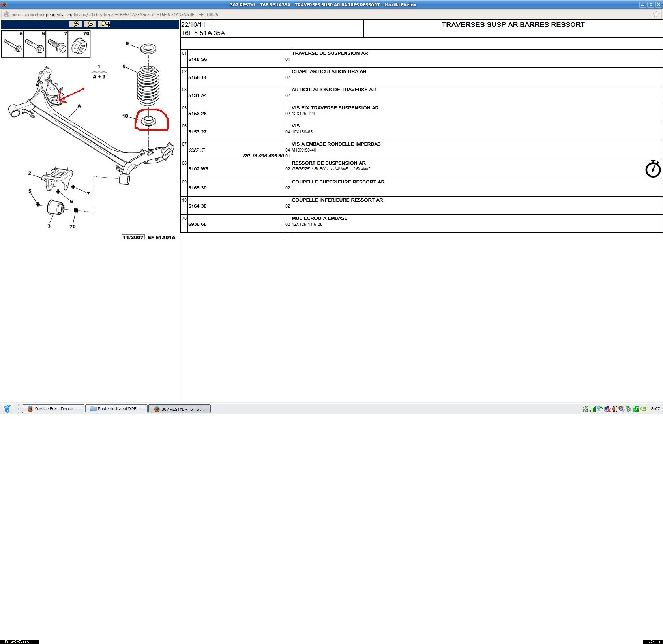The image size is (663, 644).
Task: Click COUPELLE SUPERIEURE RESSORT AR description
Action: click(338, 182)
